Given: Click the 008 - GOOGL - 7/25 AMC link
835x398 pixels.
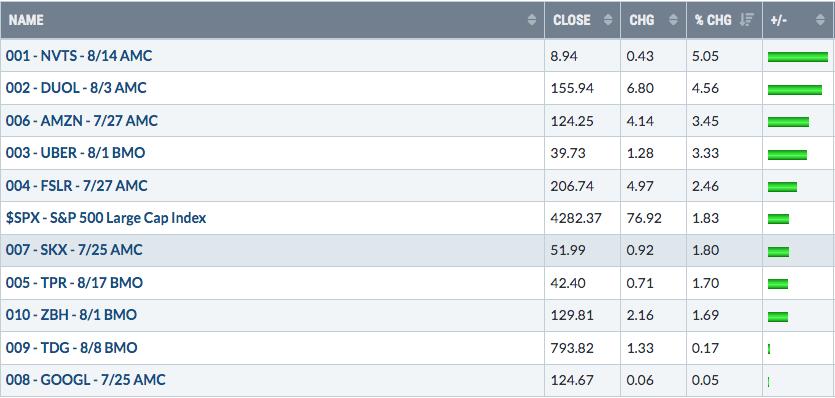Looking at the screenshot, I should [x=86, y=380].
